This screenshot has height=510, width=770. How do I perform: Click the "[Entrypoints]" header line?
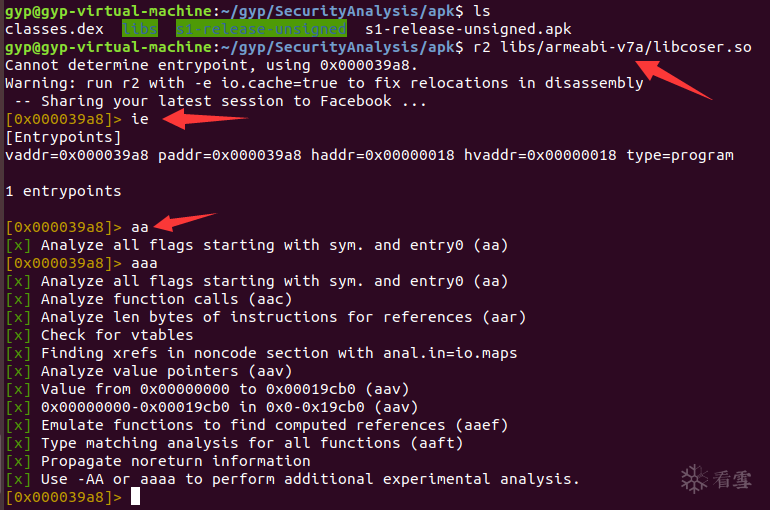(x=63, y=137)
